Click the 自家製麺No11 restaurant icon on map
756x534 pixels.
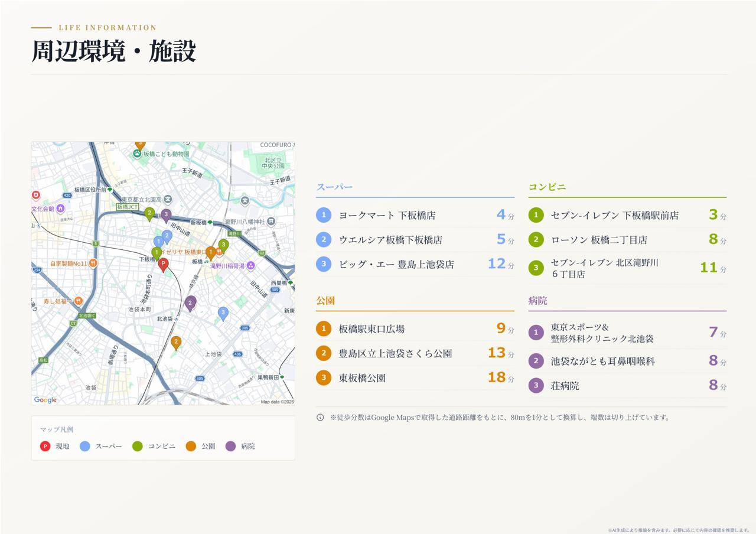[x=93, y=263]
